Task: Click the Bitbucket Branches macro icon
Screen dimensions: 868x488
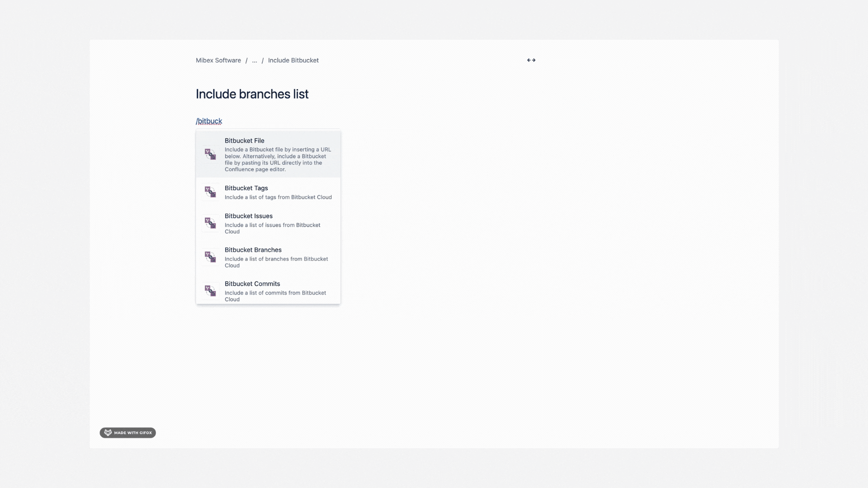Action: [210, 257]
